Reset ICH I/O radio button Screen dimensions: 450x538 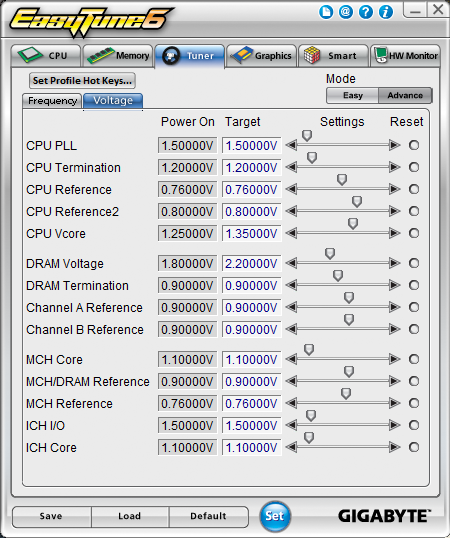(x=414, y=425)
